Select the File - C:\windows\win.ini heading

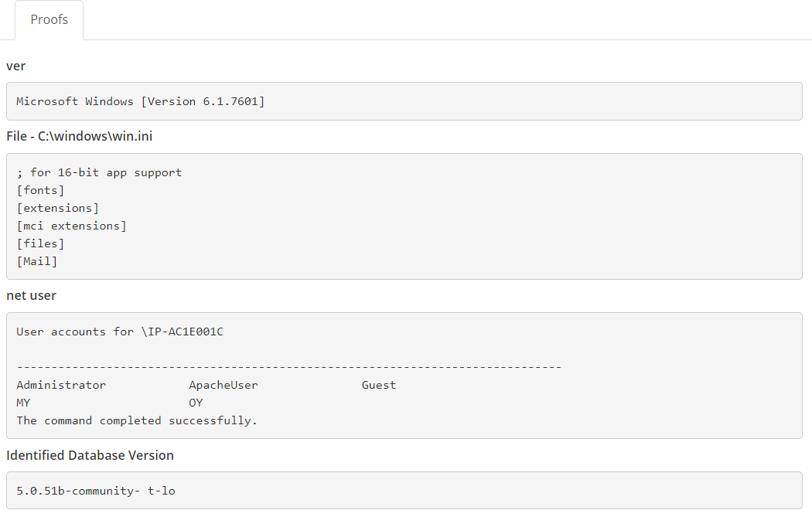pyautogui.click(x=80, y=136)
